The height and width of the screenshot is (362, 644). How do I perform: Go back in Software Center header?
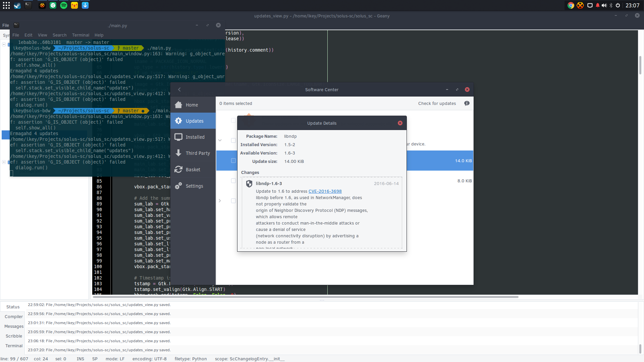pyautogui.click(x=179, y=89)
